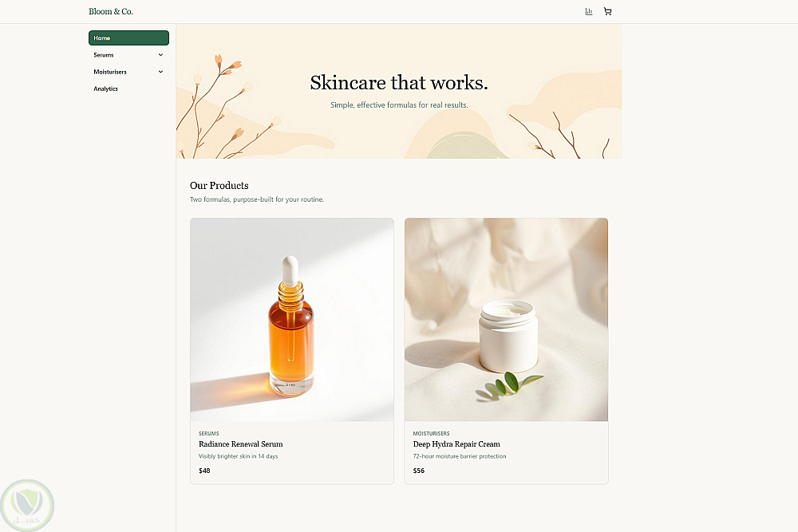
Task: Expand the Moisturisers chevron in sidebar
Action: pyautogui.click(x=161, y=72)
